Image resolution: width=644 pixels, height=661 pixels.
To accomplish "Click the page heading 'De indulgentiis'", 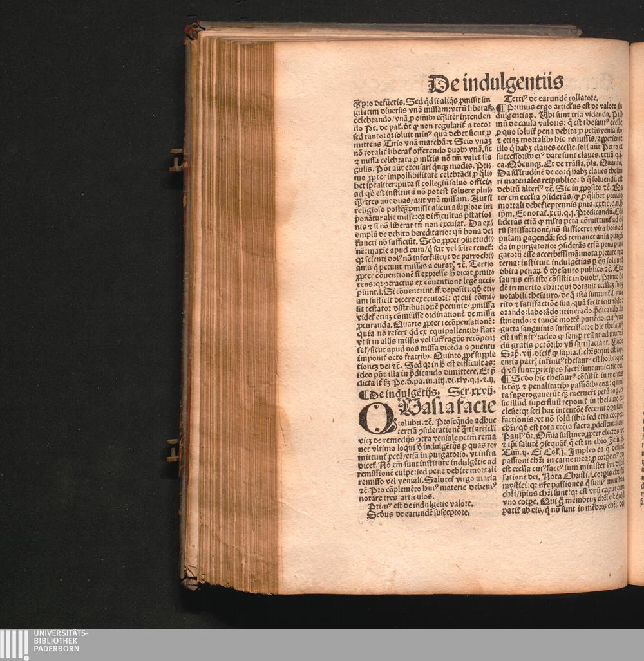I will 495,83.
